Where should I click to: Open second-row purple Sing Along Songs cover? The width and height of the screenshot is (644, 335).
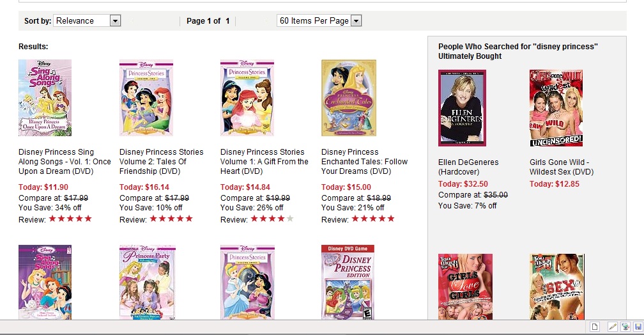click(x=45, y=283)
